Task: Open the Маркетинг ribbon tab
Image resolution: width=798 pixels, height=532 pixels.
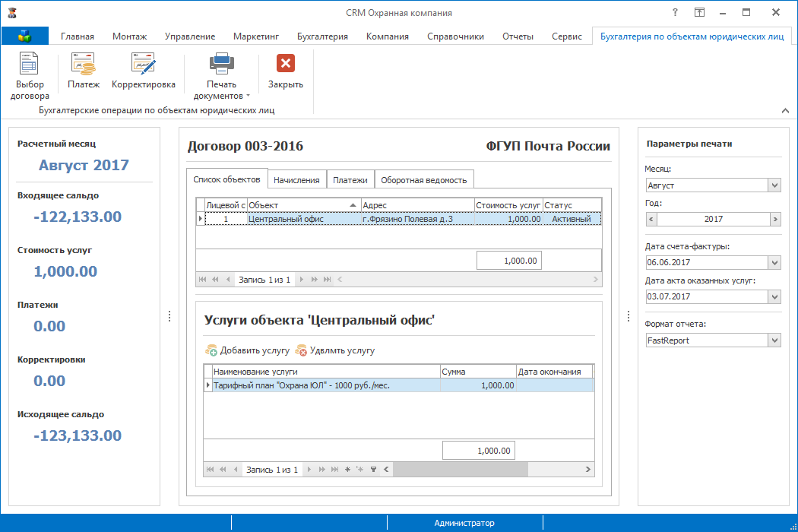Action: tap(256, 36)
